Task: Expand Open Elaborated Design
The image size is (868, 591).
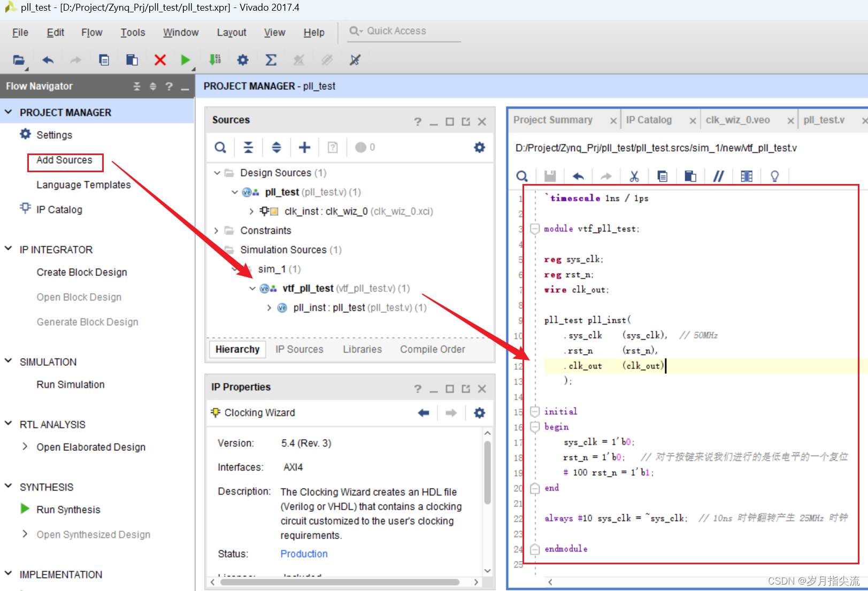Action: point(25,447)
